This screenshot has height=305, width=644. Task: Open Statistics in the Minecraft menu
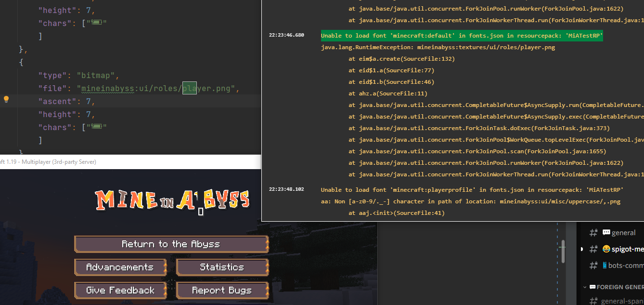coord(222,267)
